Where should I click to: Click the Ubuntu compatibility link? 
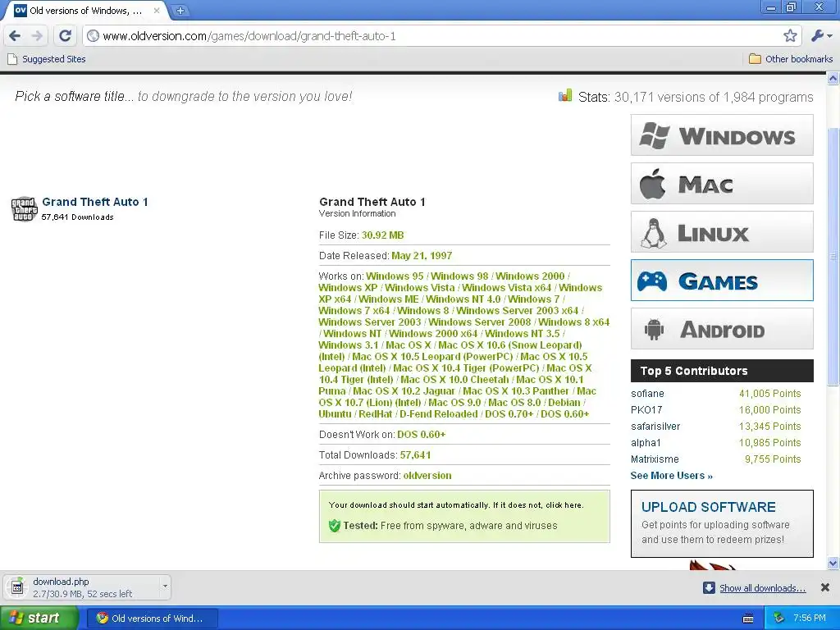[335, 414]
